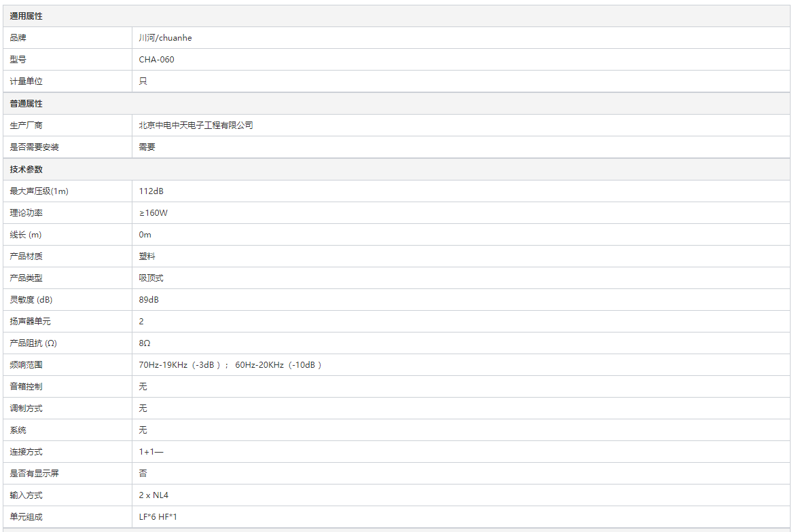Select the material value 塑料
Image resolution: width=796 pixels, height=532 pixels.
147,256
